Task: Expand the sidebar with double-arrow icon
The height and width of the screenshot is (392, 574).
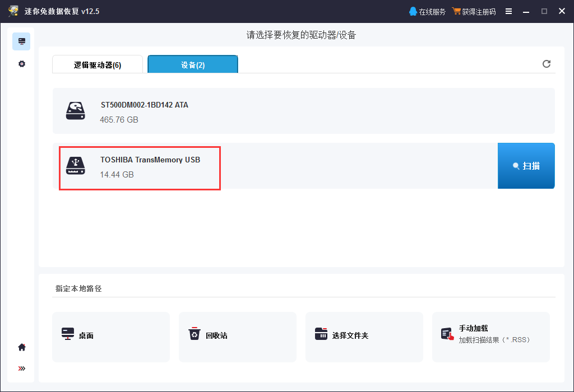Action: (x=22, y=368)
